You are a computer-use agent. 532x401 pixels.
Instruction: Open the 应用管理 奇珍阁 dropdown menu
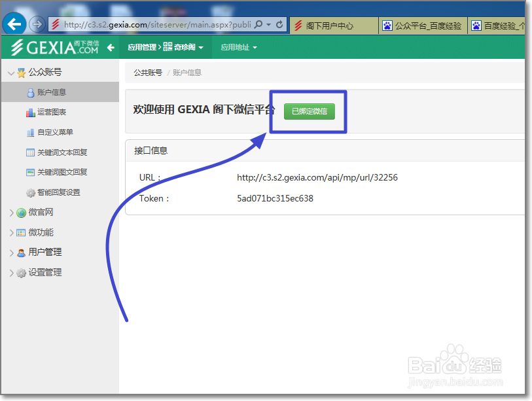[166, 47]
